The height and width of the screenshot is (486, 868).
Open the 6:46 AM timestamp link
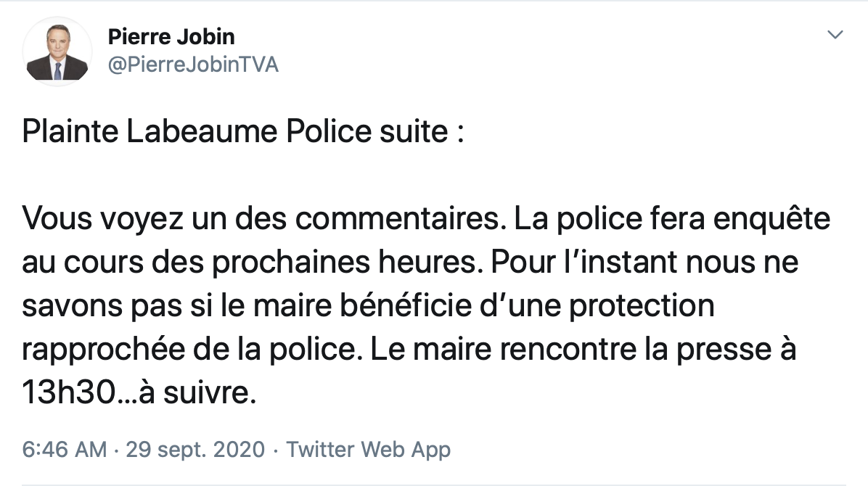coord(64,449)
